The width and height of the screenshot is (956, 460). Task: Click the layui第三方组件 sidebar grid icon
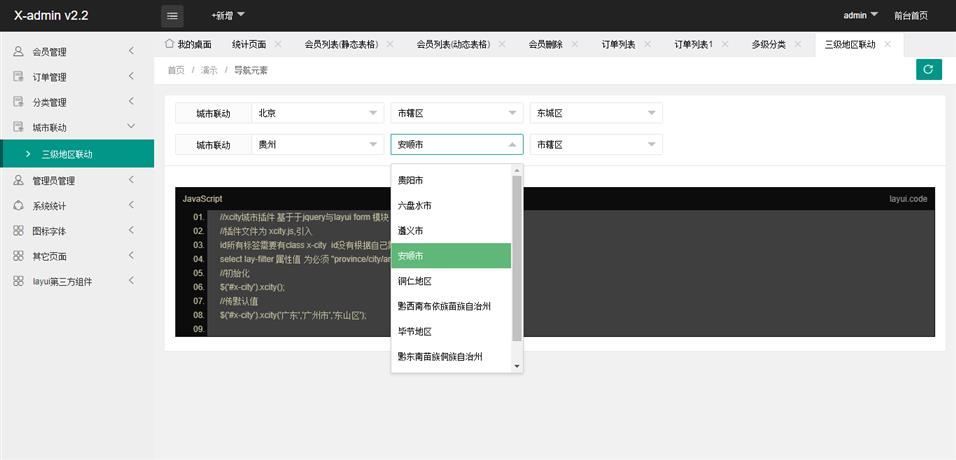(18, 282)
